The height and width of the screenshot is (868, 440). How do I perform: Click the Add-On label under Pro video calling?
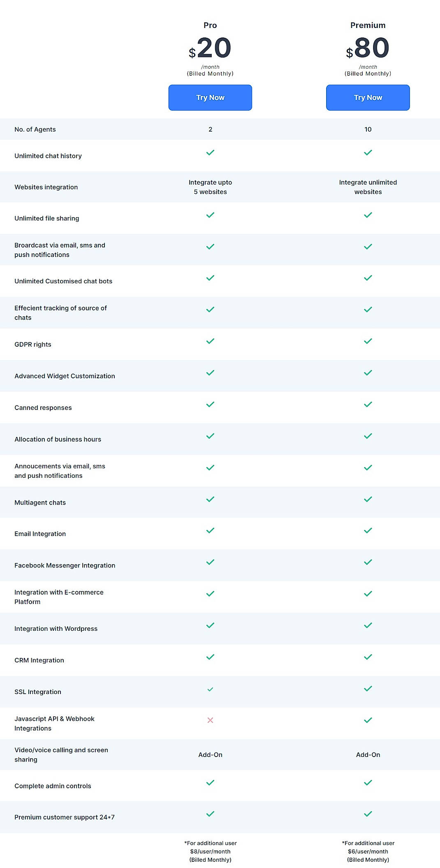click(x=210, y=755)
